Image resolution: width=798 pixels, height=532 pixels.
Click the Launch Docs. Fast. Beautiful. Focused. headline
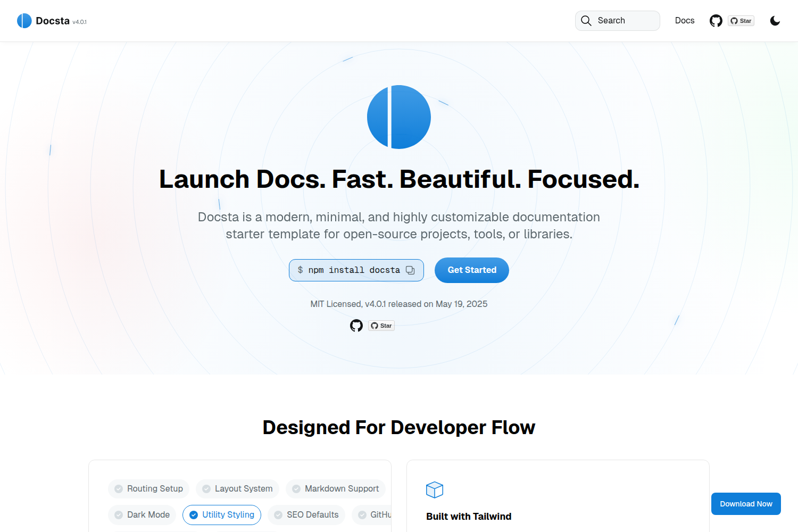coord(399,179)
